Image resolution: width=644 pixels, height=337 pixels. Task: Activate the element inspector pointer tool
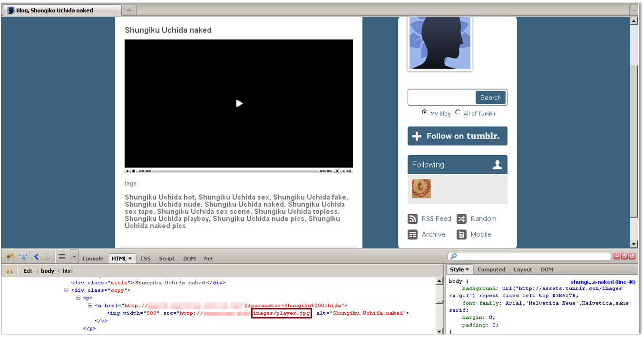(x=22, y=257)
